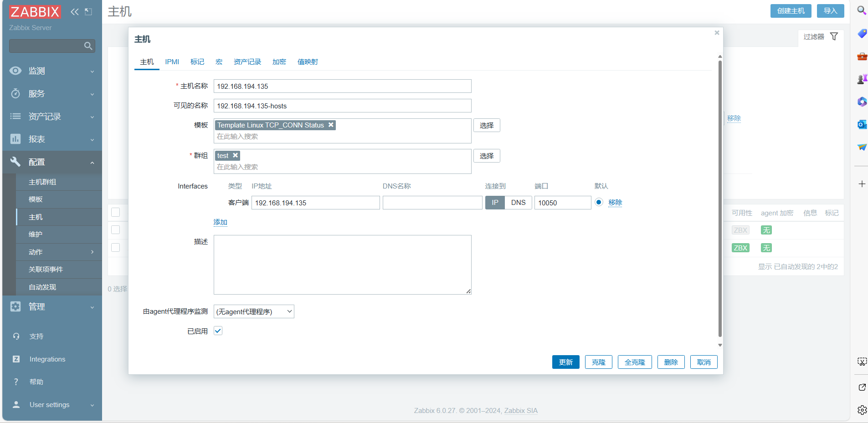Click the 支持 support headset icon
Viewport: 868px width, 423px height.
pyautogui.click(x=16, y=336)
